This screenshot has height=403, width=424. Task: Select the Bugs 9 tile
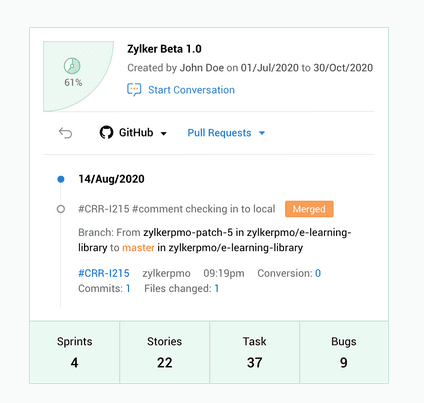pos(344,352)
